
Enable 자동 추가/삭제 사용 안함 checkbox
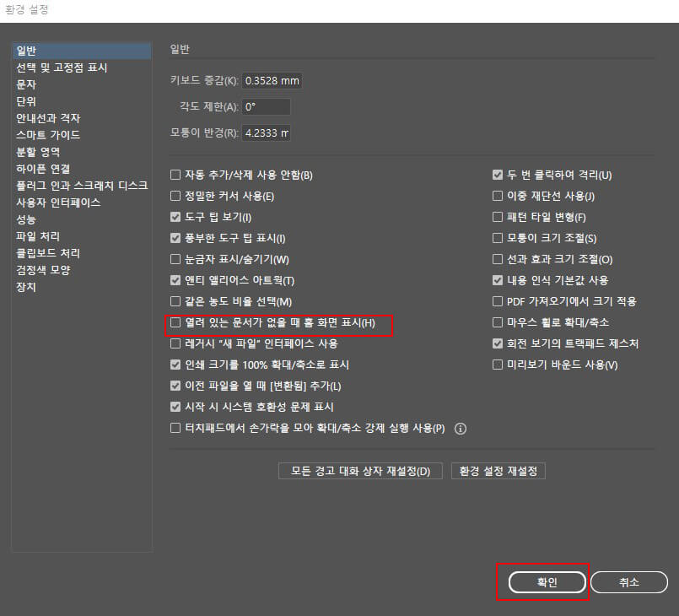[x=175, y=175]
